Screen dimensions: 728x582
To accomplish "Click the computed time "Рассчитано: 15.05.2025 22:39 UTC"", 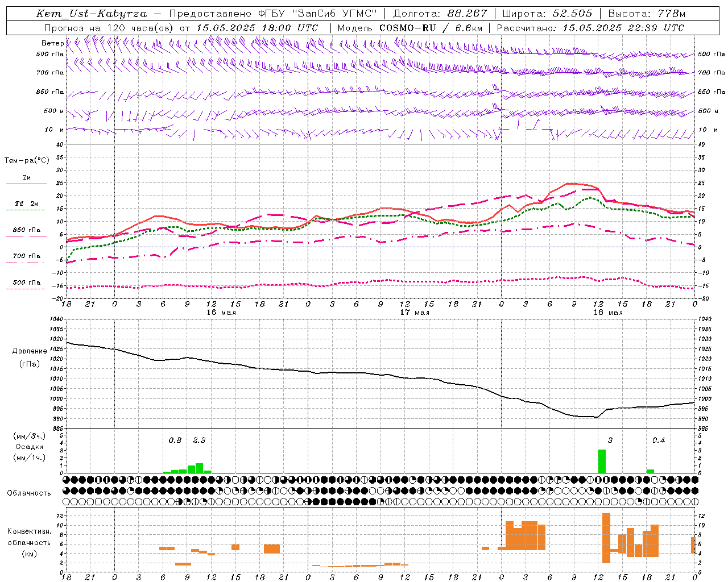I will point(590,28).
